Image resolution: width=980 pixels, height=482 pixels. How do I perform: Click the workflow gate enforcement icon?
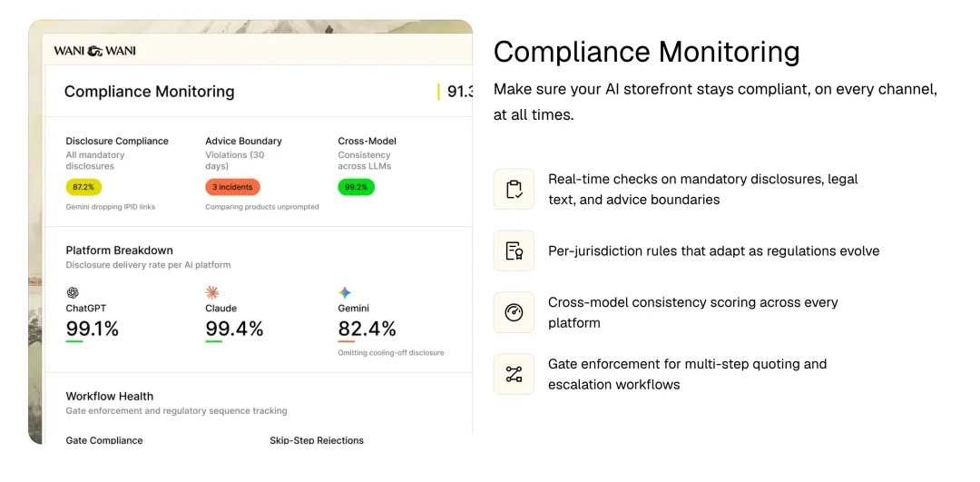point(514,374)
